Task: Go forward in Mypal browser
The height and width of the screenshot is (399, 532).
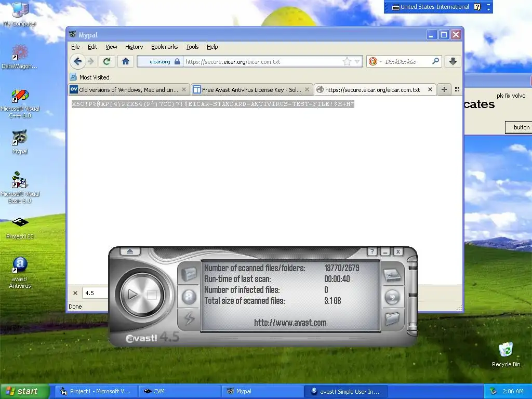Action: 90,61
